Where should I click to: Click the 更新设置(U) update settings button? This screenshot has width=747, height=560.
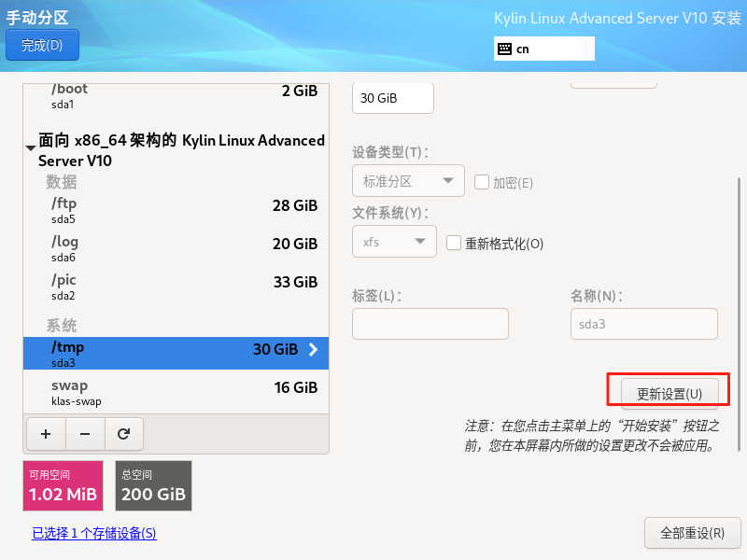(x=669, y=394)
